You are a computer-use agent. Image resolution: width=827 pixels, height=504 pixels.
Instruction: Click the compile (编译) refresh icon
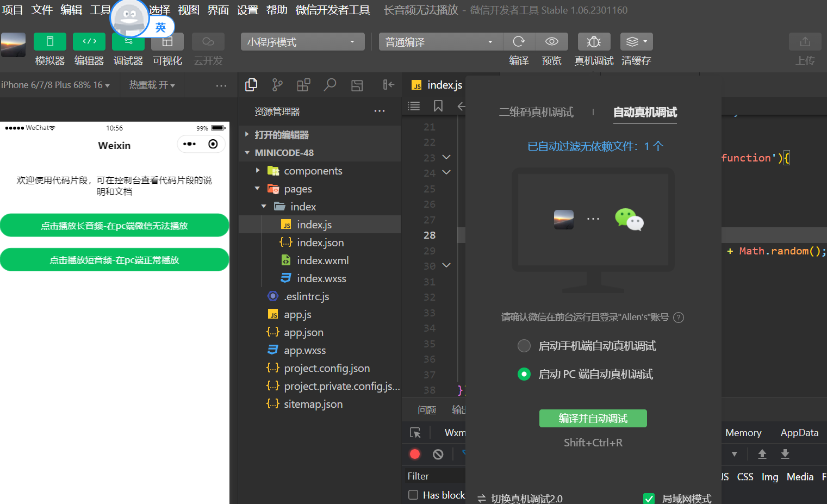pyautogui.click(x=519, y=42)
